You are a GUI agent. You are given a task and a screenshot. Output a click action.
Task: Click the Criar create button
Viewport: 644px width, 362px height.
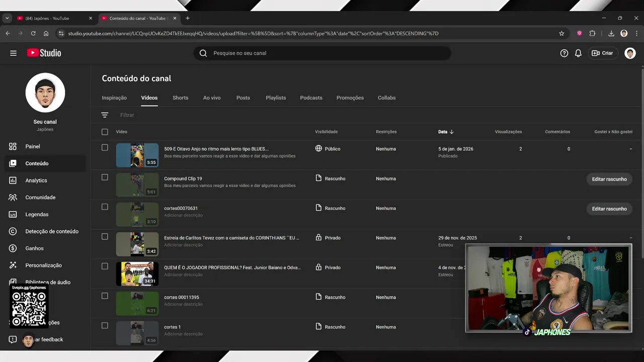(x=603, y=53)
